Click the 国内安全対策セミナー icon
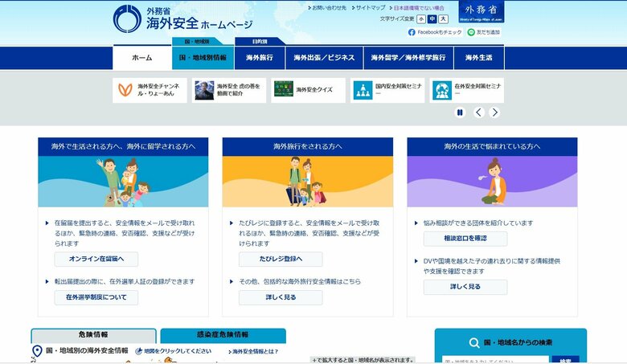The width and height of the screenshot is (627, 364). point(363,90)
